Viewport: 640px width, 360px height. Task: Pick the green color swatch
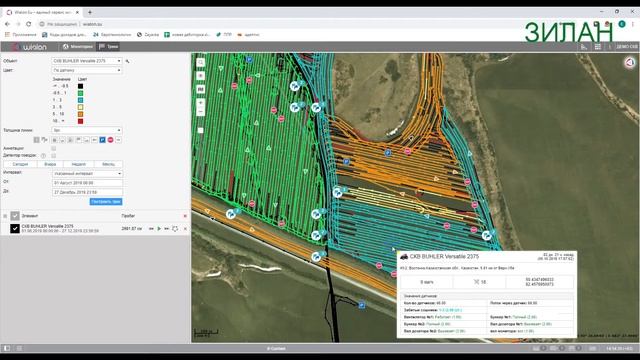click(x=80, y=93)
